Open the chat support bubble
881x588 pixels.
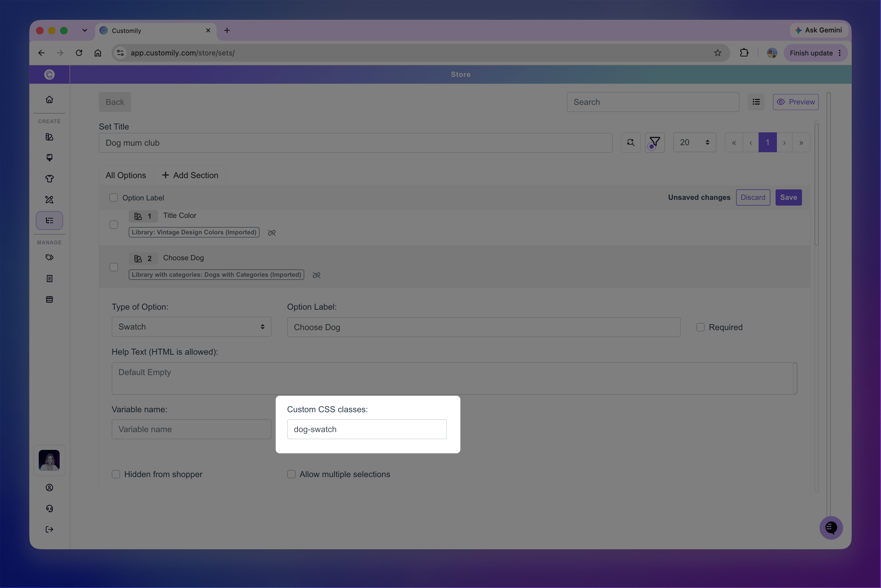pos(831,528)
